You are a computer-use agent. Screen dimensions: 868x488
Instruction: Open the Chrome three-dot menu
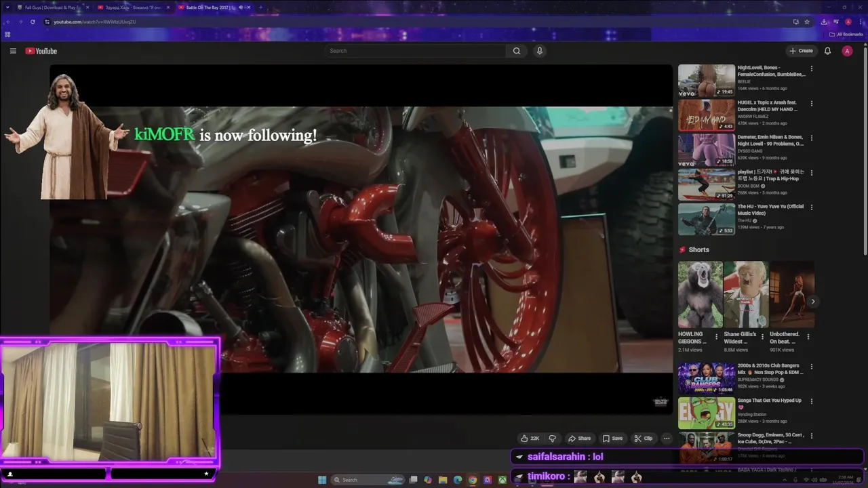(x=860, y=22)
